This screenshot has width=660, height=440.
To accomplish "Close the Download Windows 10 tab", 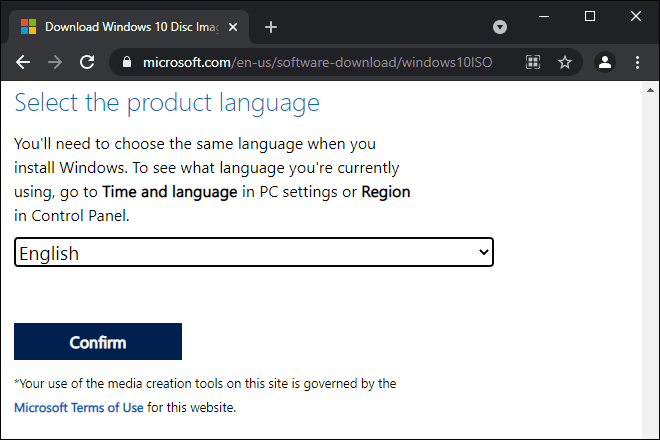I will point(233,27).
